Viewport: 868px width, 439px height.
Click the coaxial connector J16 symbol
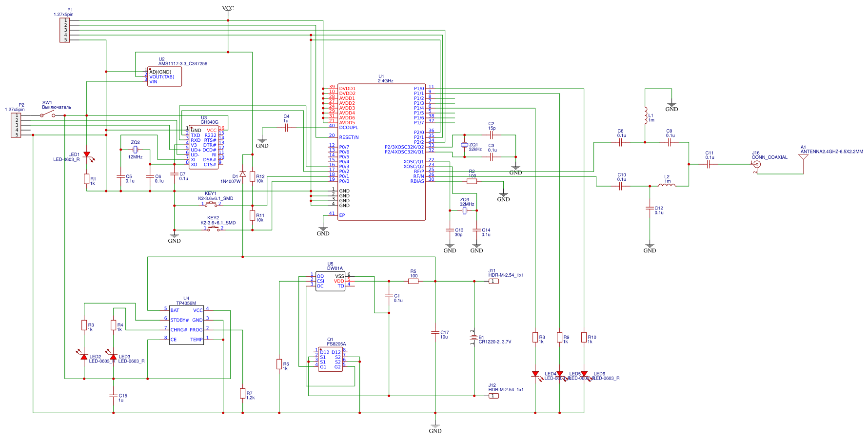click(757, 165)
